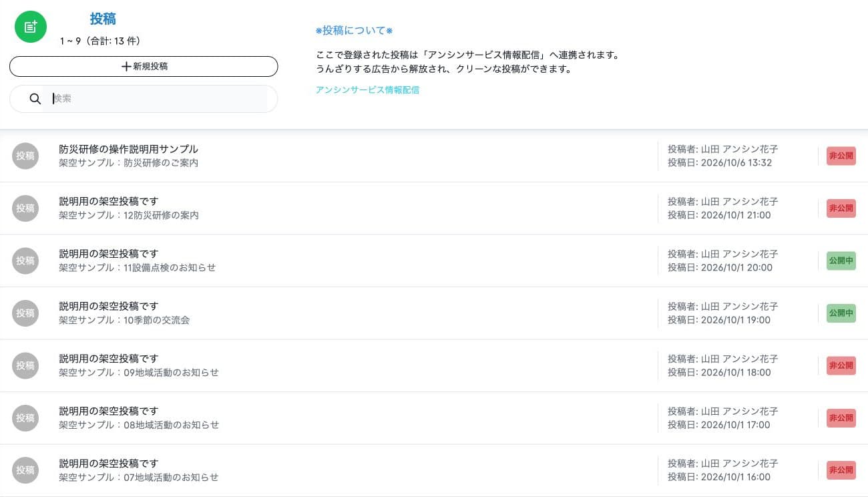Image resolution: width=868 pixels, height=497 pixels.
Task: Select the subtitle 架空サンプル：11設備点検のお知らせ
Action: (137, 267)
